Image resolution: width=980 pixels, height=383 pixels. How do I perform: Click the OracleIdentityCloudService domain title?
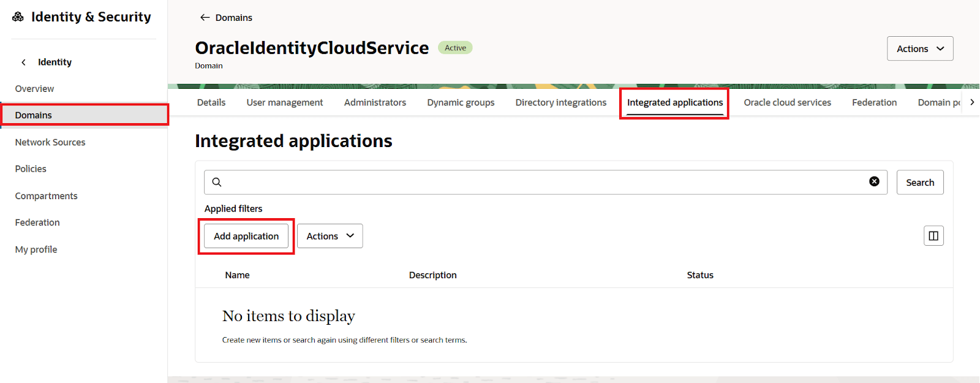[x=312, y=48]
